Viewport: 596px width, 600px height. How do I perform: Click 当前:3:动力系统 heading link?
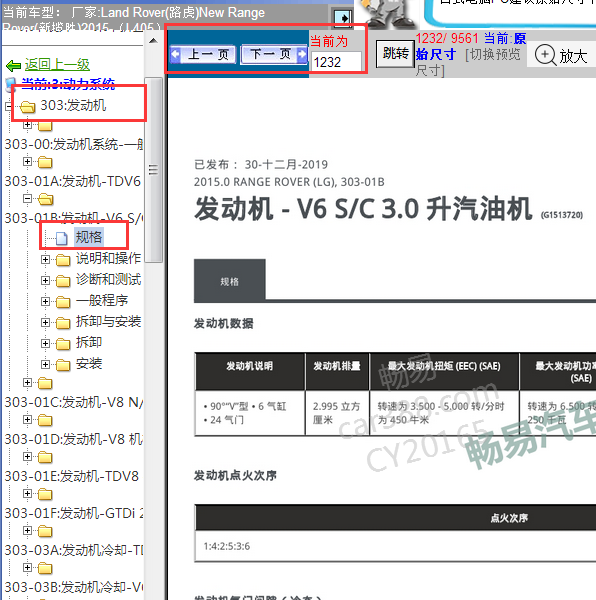[x=68, y=83]
